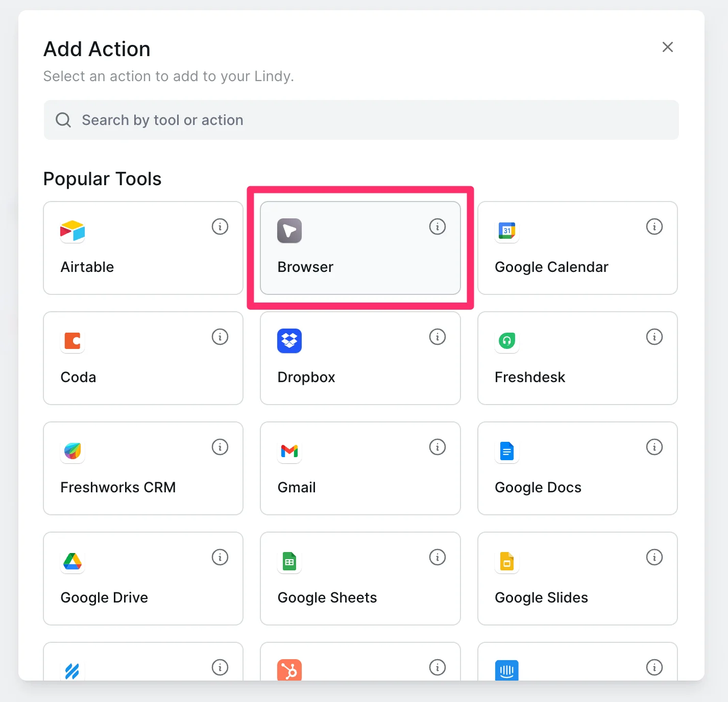The image size is (728, 702).
Task: Click the Google Sheets icon
Action: [x=289, y=561]
